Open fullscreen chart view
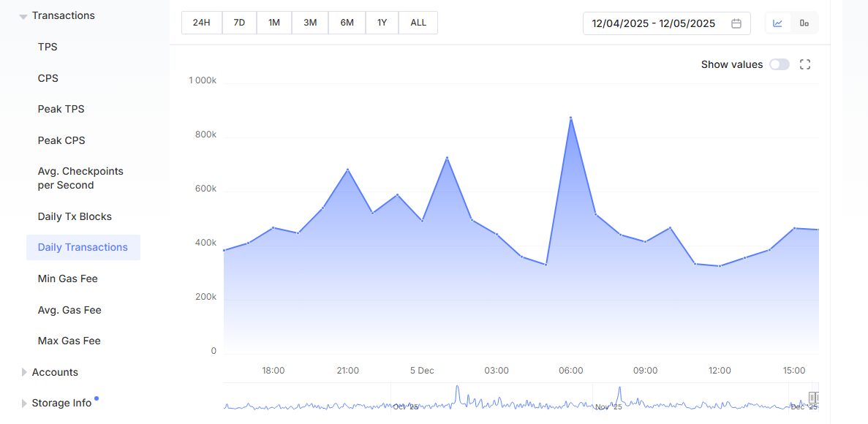The image size is (868, 424). coord(805,64)
